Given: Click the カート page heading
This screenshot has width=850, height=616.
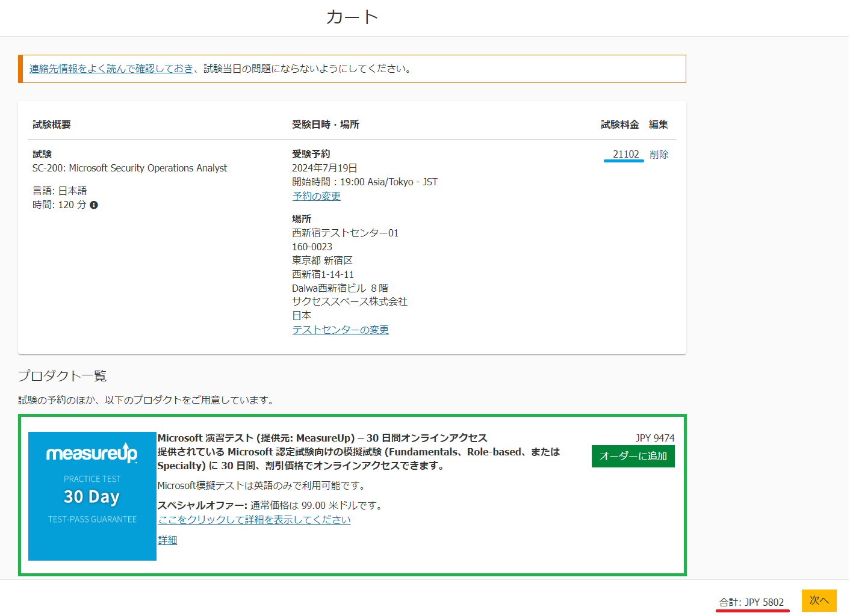Looking at the screenshot, I should click(352, 17).
